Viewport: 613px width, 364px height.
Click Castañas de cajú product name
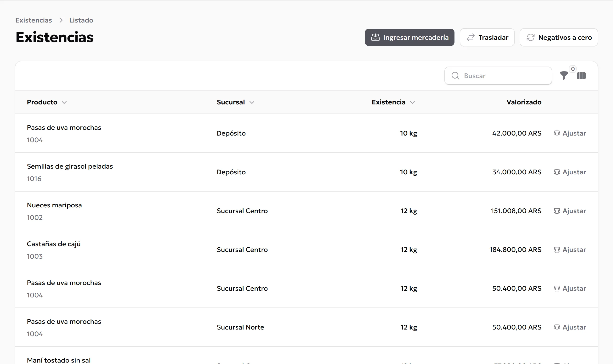[x=53, y=244]
